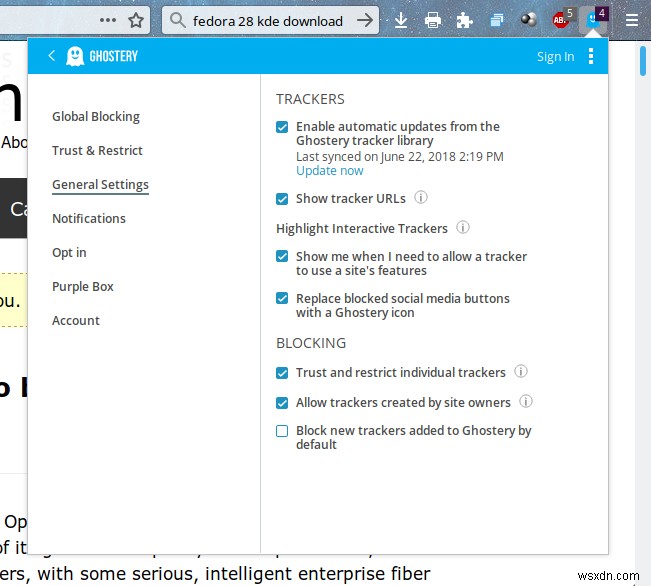651x586 pixels.
Task: Click the page's vertical scrollbar thumb
Action: 643,61
